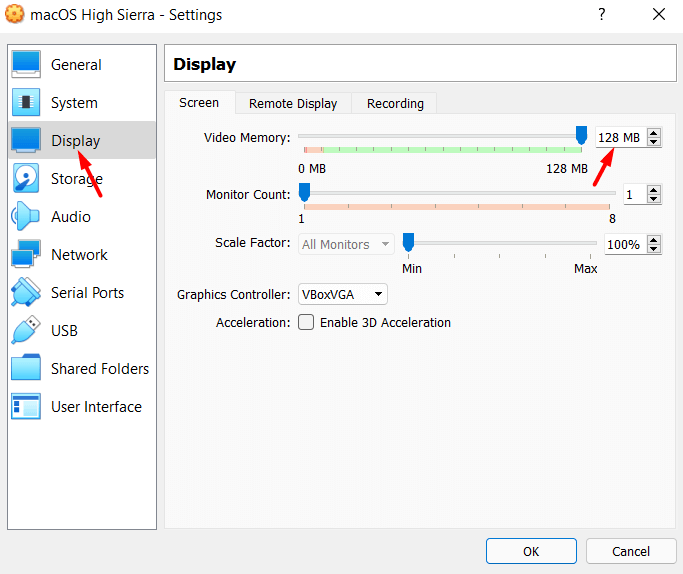Click the Cancel button
Viewport: 683px width, 574px height.
click(631, 551)
